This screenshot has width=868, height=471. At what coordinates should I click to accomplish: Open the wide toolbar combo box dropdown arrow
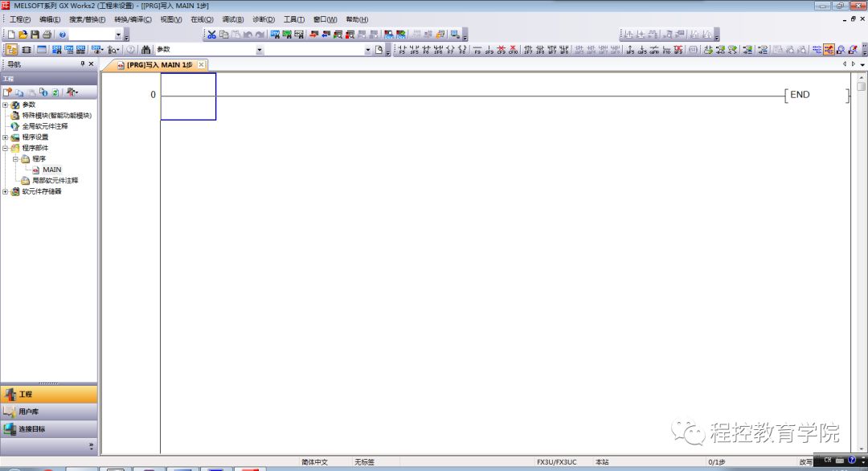tap(367, 50)
